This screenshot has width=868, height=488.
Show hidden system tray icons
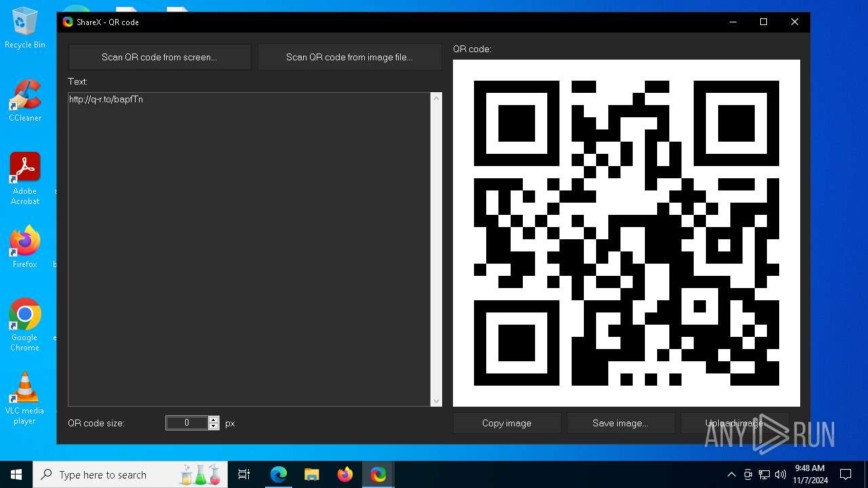pyautogui.click(x=731, y=474)
